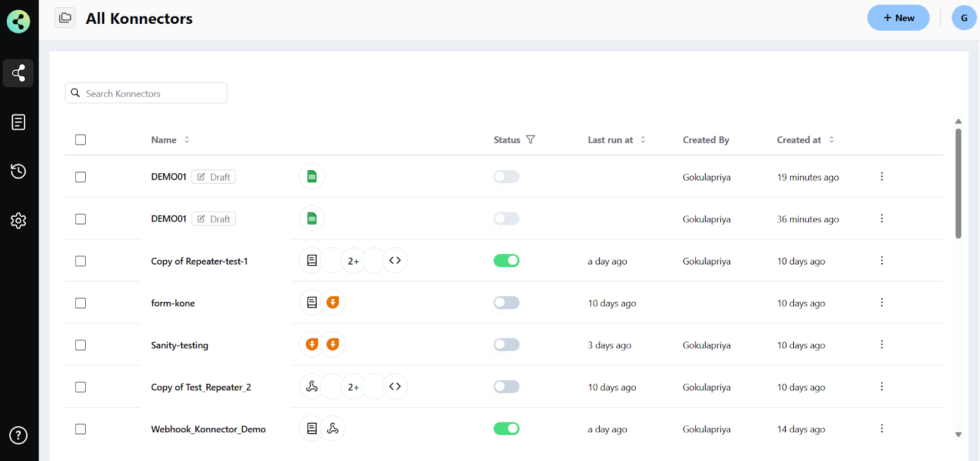The height and width of the screenshot is (461, 980).
Task: Open the run history clock icon in the sidebar
Action: 18,171
